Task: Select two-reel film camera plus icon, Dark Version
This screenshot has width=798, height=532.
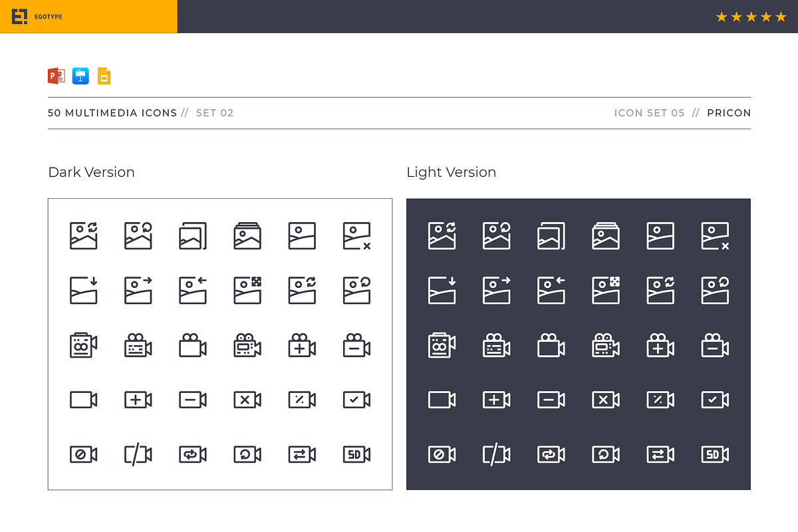Action: (x=302, y=346)
